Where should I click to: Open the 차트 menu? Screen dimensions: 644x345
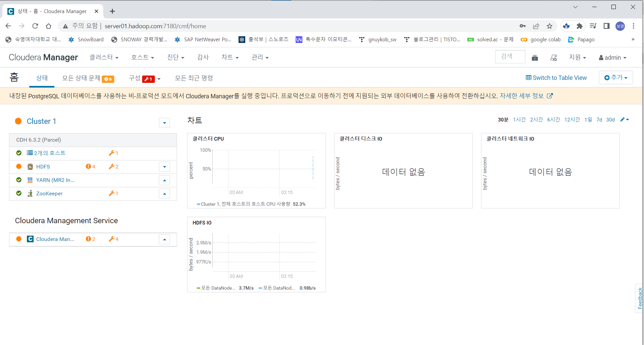pyautogui.click(x=230, y=57)
